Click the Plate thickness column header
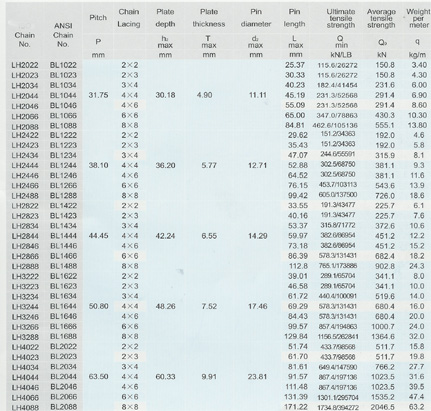This screenshot has width=431, height=411. [209, 18]
